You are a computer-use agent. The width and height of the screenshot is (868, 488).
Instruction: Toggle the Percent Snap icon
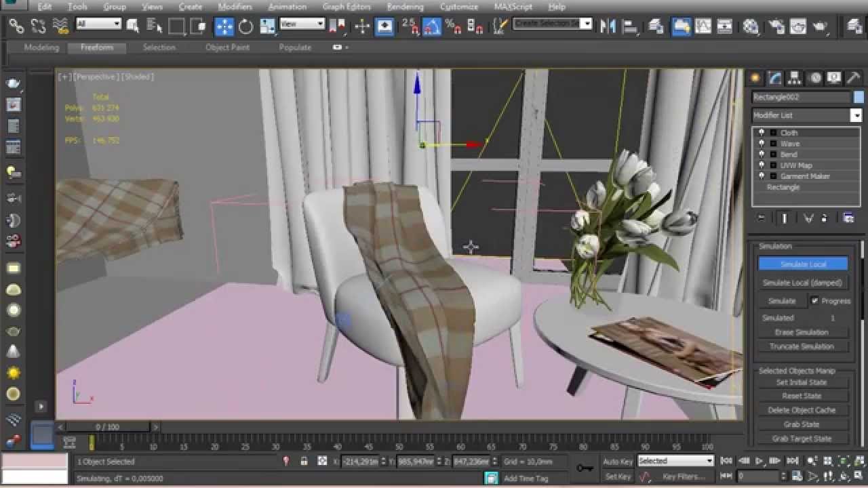pyautogui.click(x=453, y=26)
